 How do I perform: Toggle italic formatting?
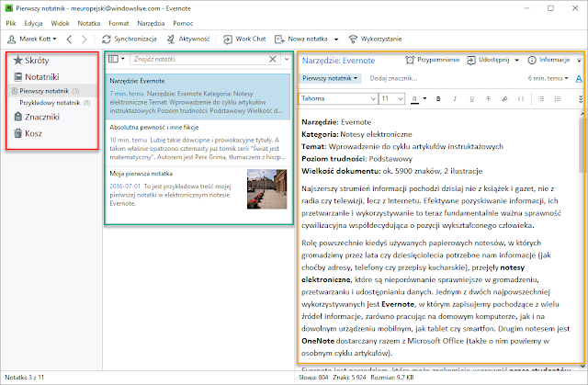point(455,99)
